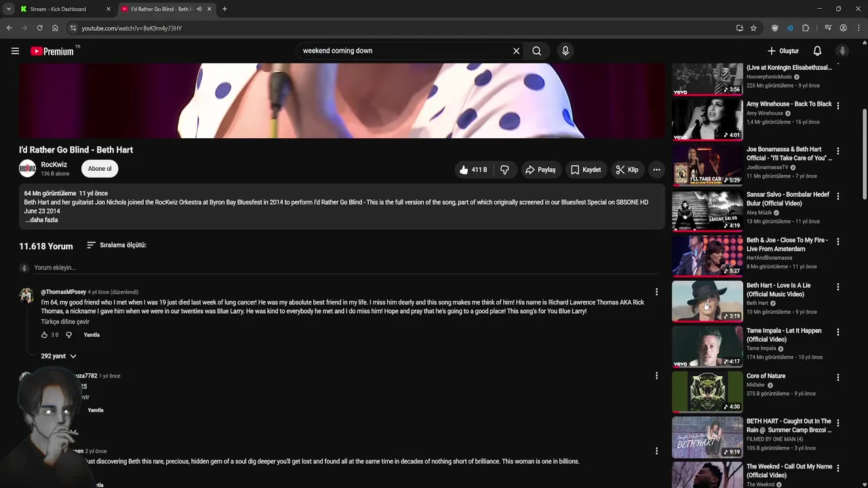
Task: Mute the audio-playing tab speaker icon
Action: point(199,9)
